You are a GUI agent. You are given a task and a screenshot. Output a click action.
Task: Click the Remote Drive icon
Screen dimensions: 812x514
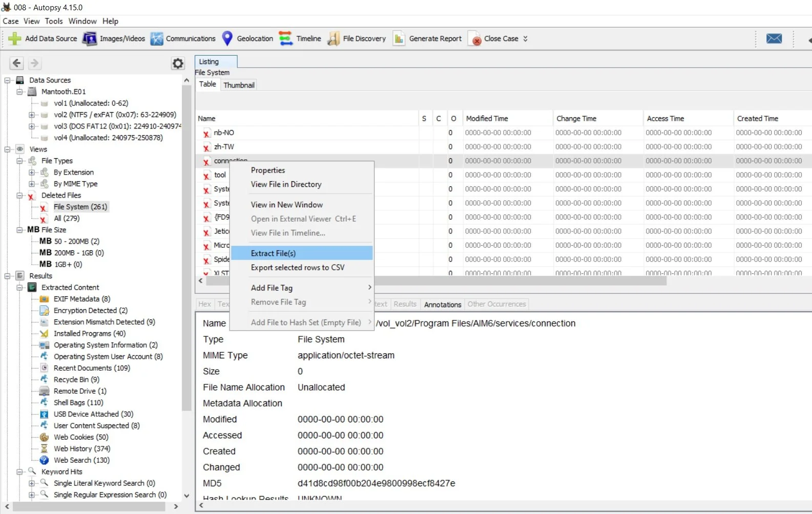click(x=45, y=391)
